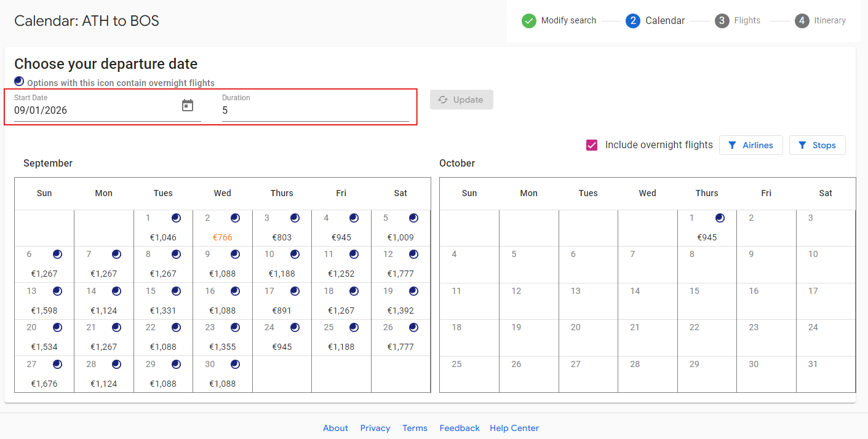
Task: Select the €766 fare on September 2
Action: [223, 237]
